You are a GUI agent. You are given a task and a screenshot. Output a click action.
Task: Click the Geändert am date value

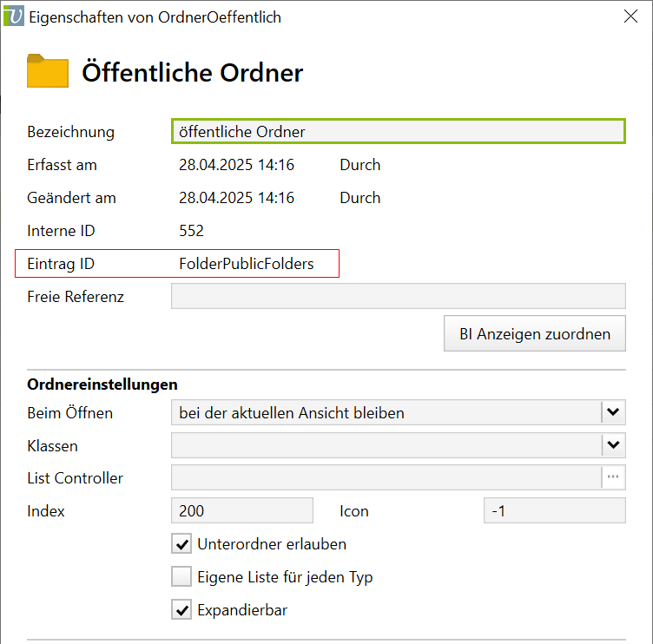pos(236,198)
